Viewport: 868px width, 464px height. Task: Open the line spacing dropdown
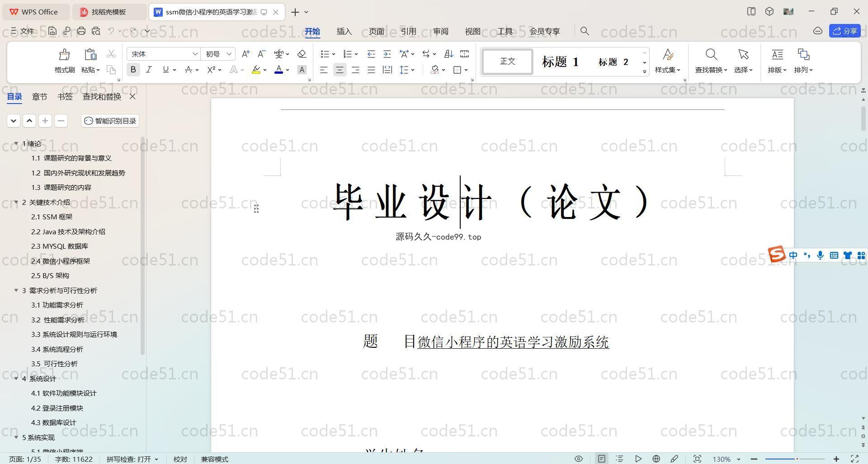coord(413,70)
